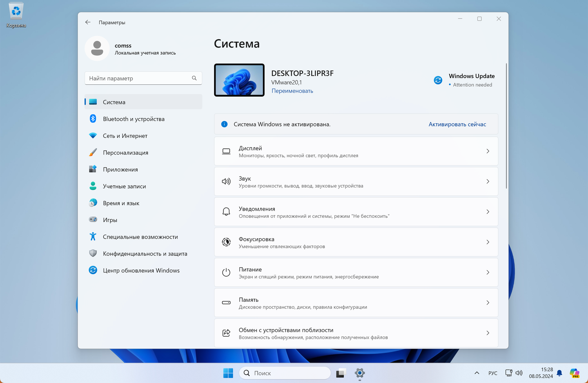Screen dimensions: 588x383
Task: Click the DESKTOP-3LIPR3F computer name
Action: pos(302,73)
